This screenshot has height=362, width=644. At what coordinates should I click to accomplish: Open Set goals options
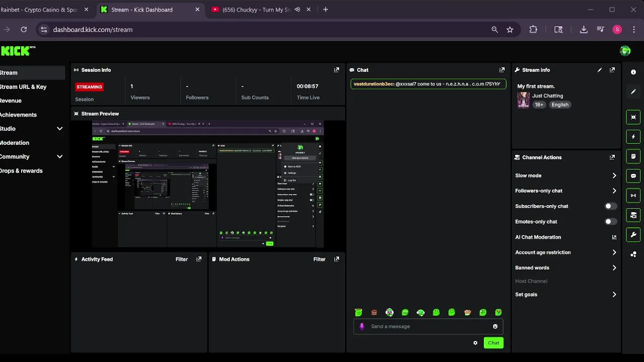(566, 295)
